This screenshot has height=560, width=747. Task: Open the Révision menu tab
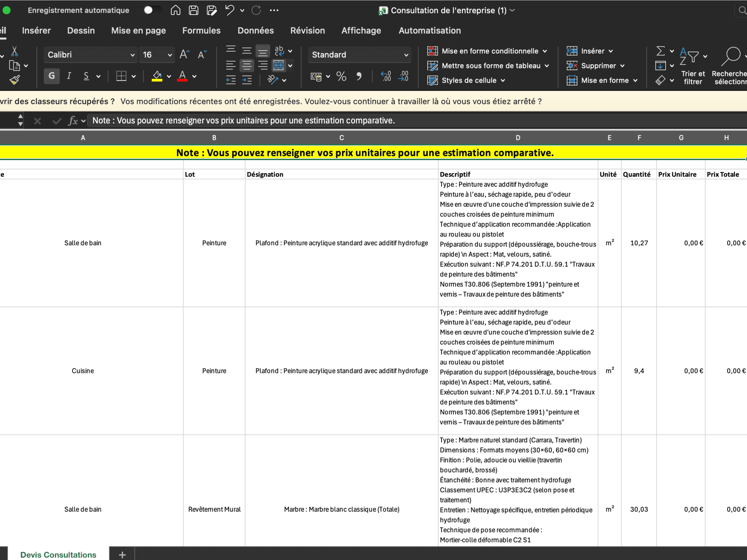coord(307,30)
